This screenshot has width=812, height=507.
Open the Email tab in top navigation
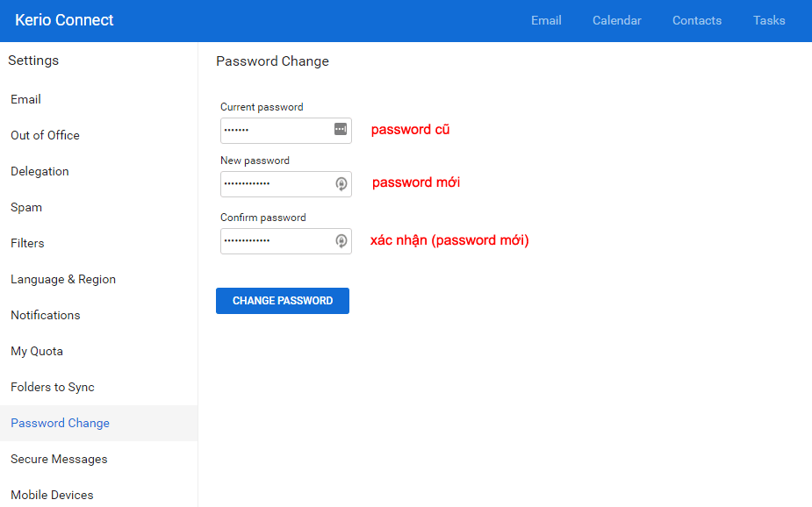point(546,20)
